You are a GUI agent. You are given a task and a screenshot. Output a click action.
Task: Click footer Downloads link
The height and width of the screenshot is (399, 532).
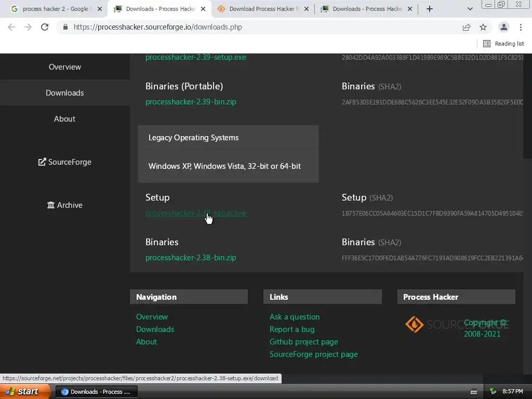coord(155,329)
